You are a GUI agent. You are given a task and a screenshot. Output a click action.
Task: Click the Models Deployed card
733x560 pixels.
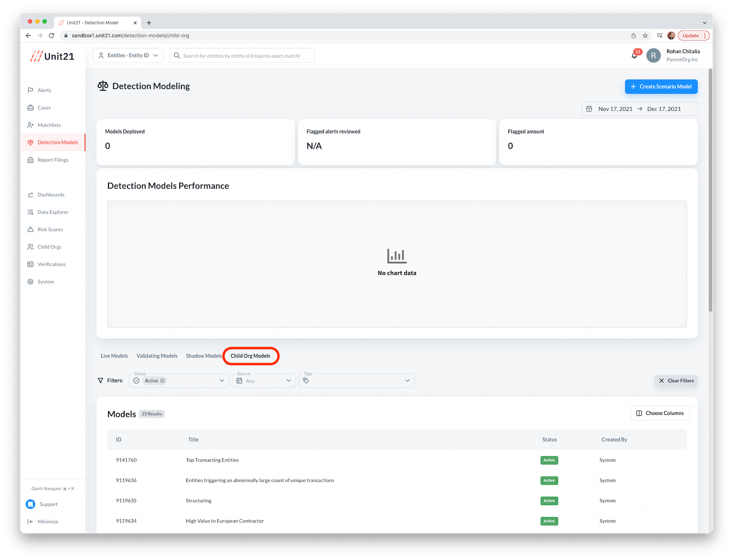click(196, 142)
